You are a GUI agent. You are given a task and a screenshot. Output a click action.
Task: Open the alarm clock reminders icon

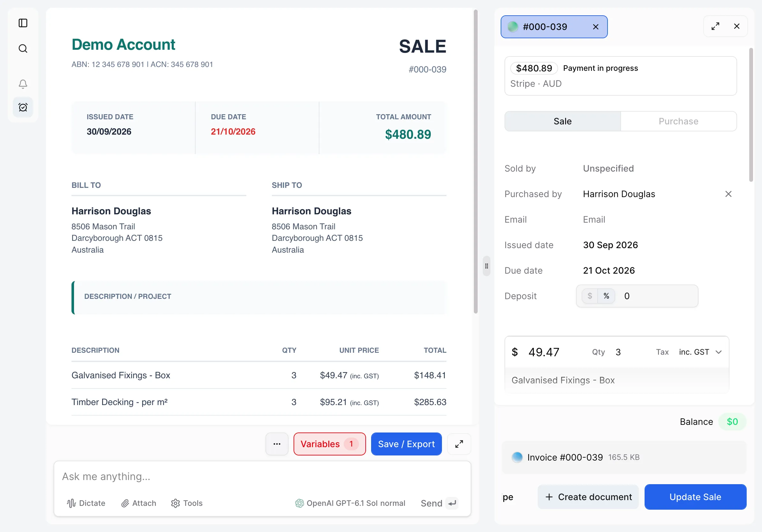23,107
